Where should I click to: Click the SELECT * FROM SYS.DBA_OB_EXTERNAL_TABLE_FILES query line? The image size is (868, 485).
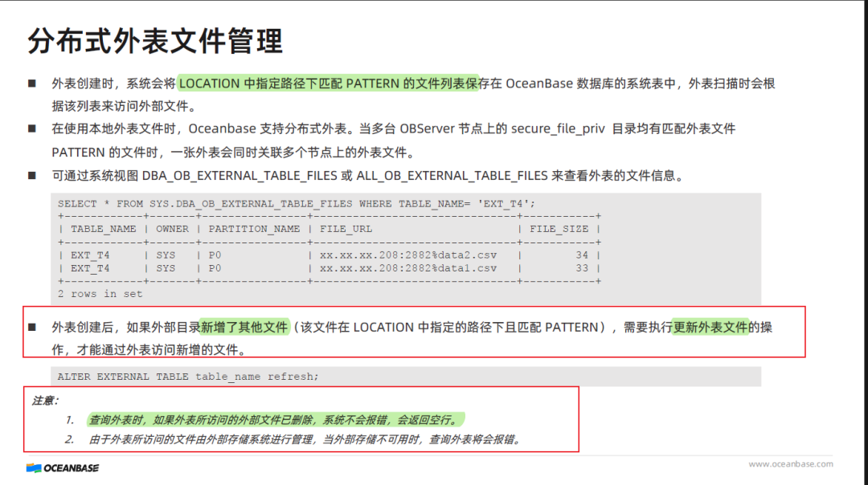pyautogui.click(x=296, y=203)
